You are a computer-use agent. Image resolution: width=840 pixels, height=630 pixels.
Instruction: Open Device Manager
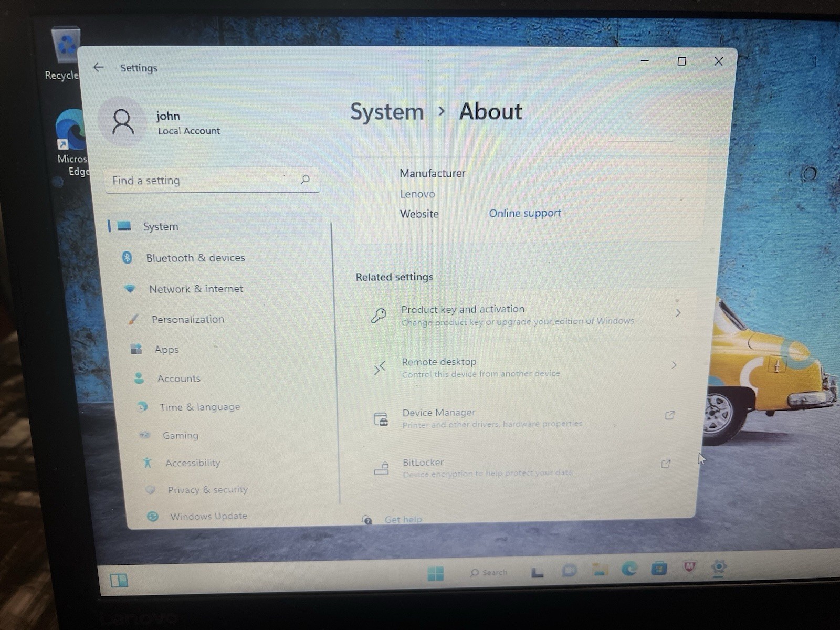coord(525,418)
